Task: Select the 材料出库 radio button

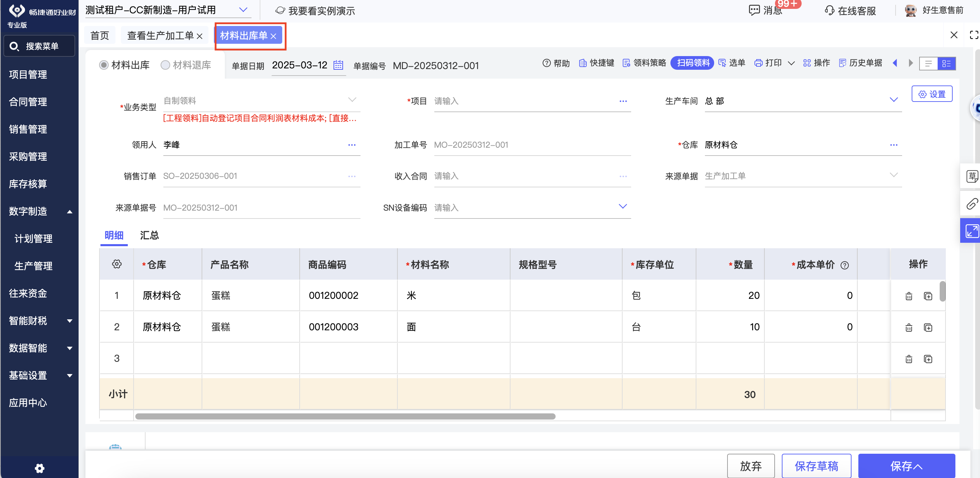Action: 104,65
